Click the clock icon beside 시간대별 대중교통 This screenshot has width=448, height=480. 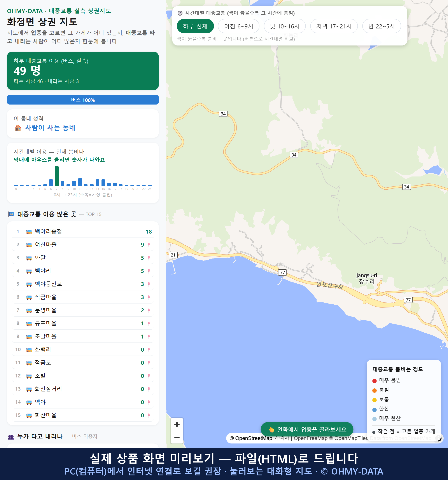180,13
